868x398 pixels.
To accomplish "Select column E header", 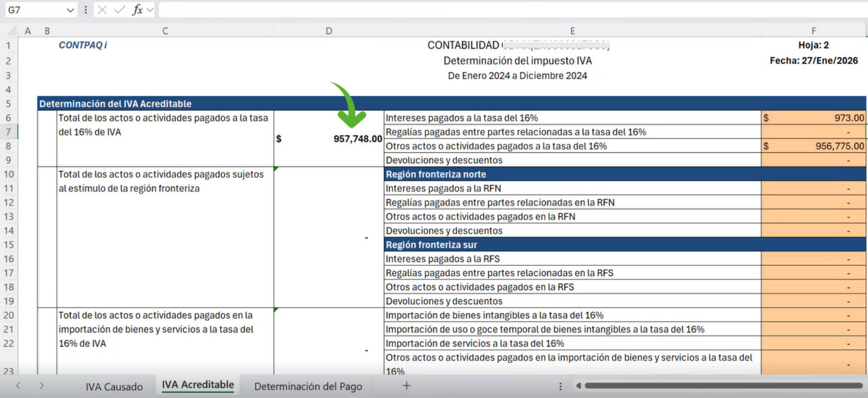I will pos(572,31).
